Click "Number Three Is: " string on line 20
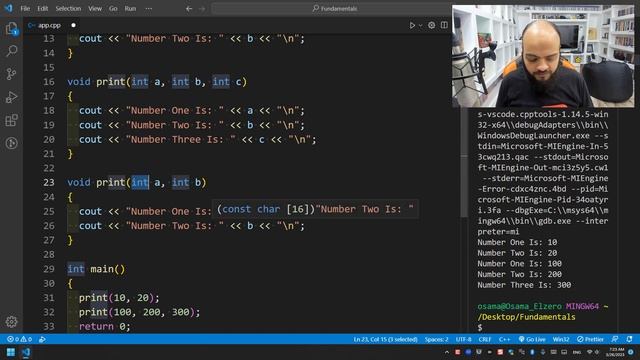 [180, 140]
